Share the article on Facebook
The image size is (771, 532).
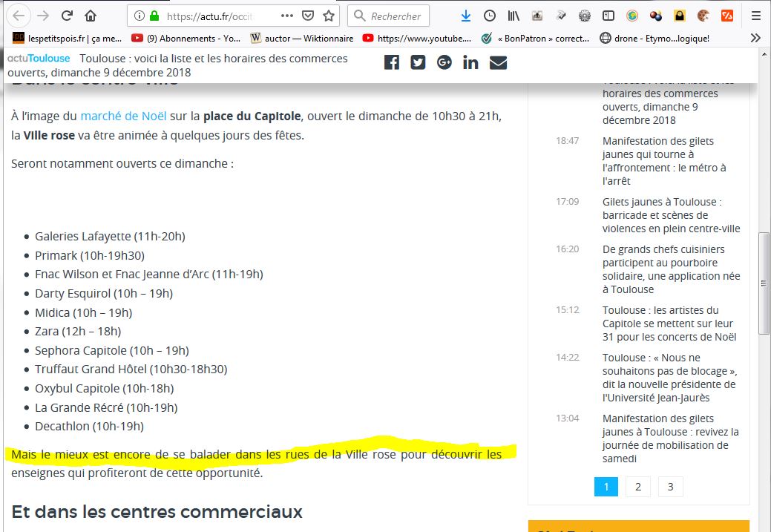point(391,62)
